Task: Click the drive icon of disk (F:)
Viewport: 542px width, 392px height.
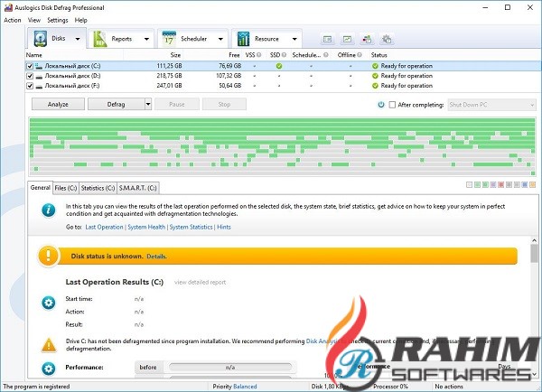Action: (x=39, y=86)
